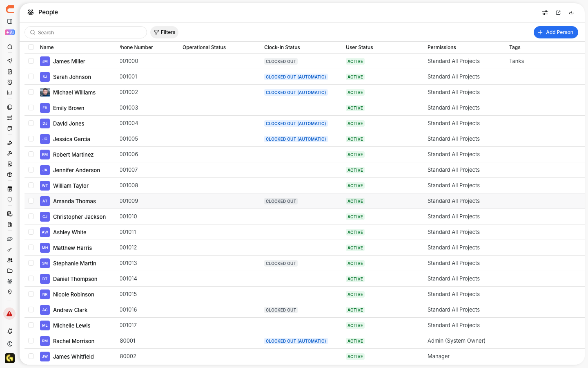Open the clipboard checklist icon in the sidebar

(x=10, y=72)
